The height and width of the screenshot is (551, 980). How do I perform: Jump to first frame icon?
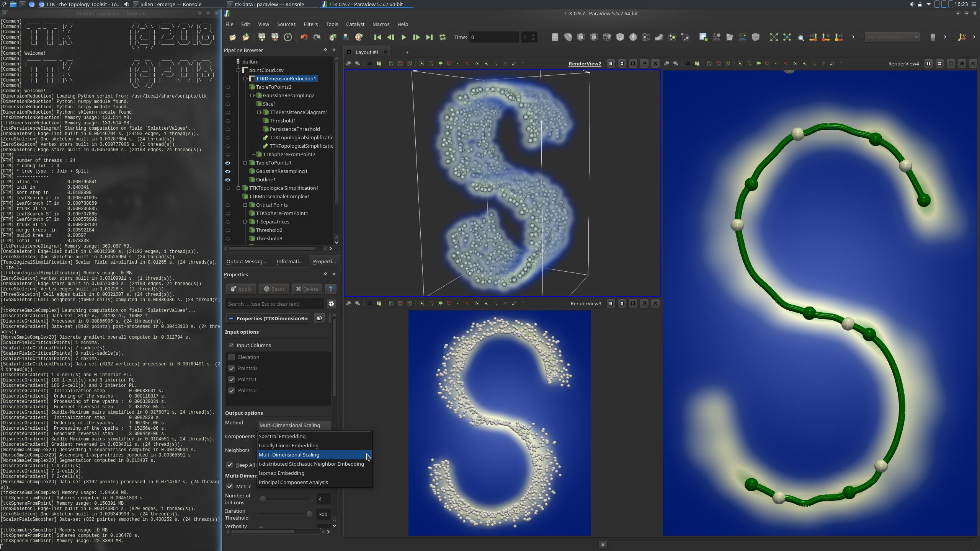377,37
